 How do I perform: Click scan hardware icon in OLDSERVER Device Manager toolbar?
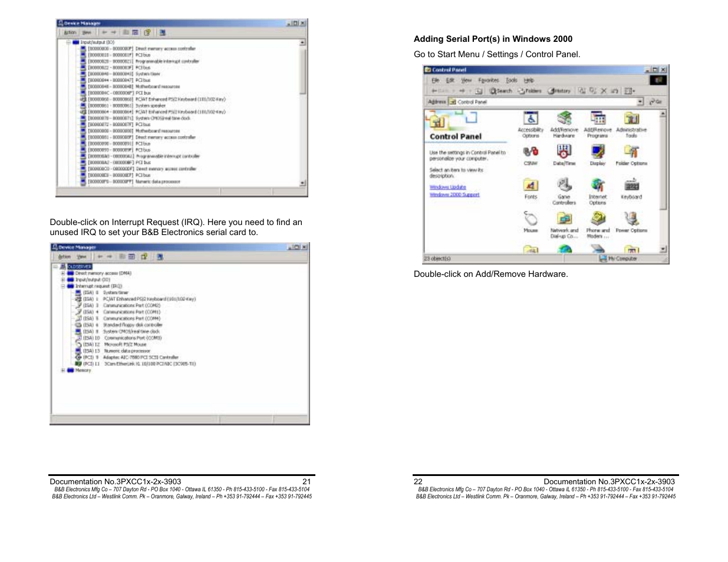click(160, 257)
